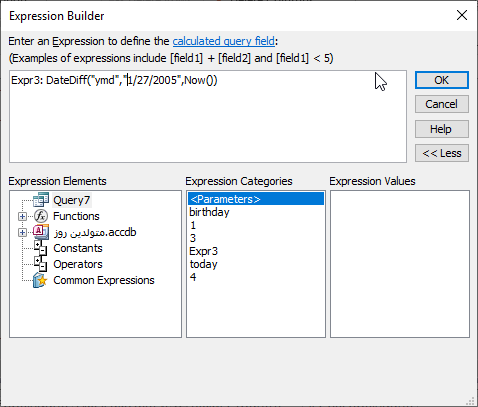Select the Operators icon
The width and height of the screenshot is (478, 407).
pos(41,264)
